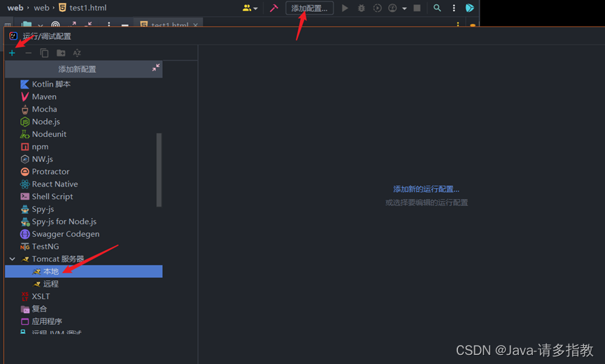This screenshot has height=364, width=605.
Task: Click the Kotlin icon beside Kotlin 脚本
Action: pyautogui.click(x=24, y=84)
